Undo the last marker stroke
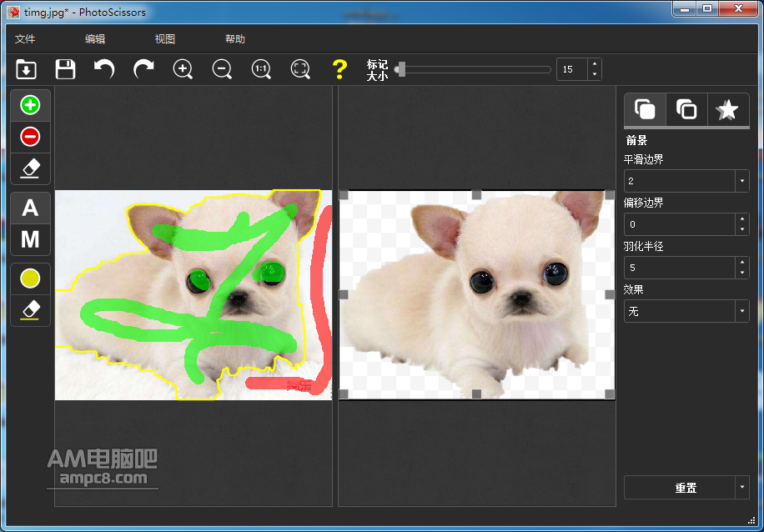 click(104, 69)
